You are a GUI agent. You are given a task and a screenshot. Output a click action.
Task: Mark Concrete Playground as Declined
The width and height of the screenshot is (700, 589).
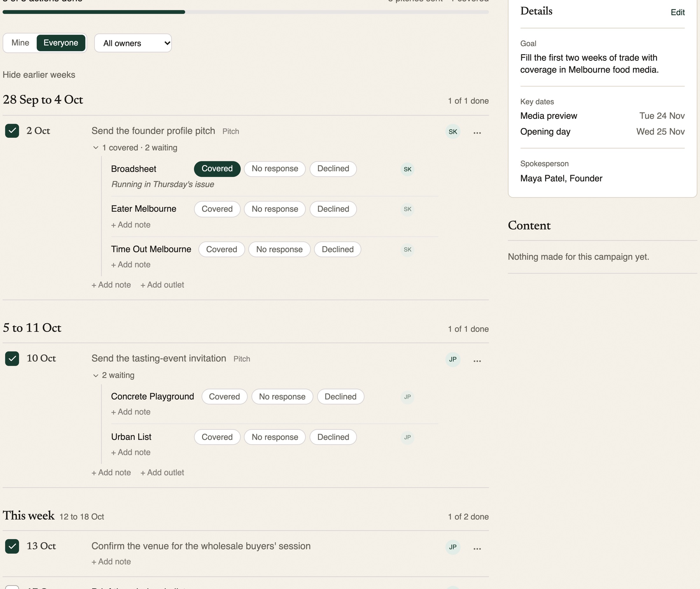340,397
